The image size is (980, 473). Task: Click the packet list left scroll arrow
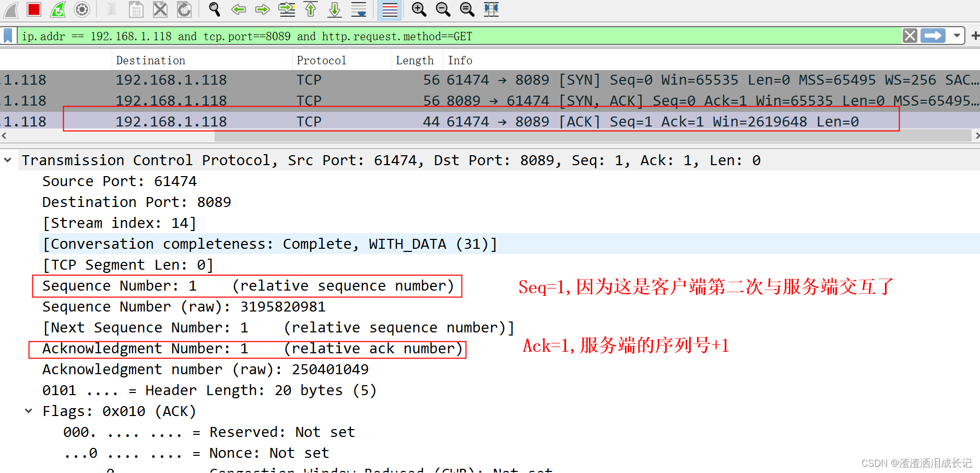[4, 136]
